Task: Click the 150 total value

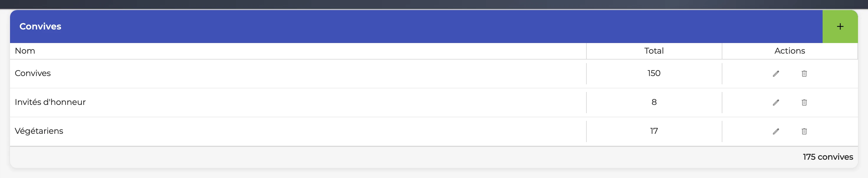Action: [x=654, y=73]
